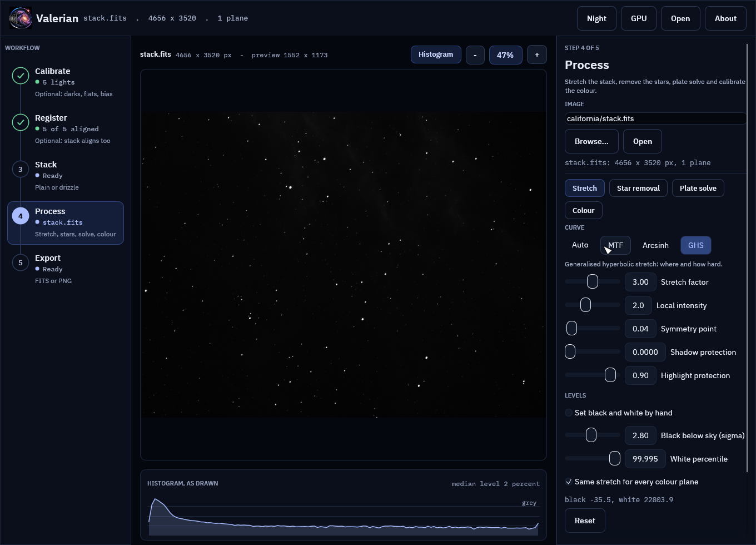Click Open next to Browse
Viewport: 756px width, 545px height.
coord(643,141)
